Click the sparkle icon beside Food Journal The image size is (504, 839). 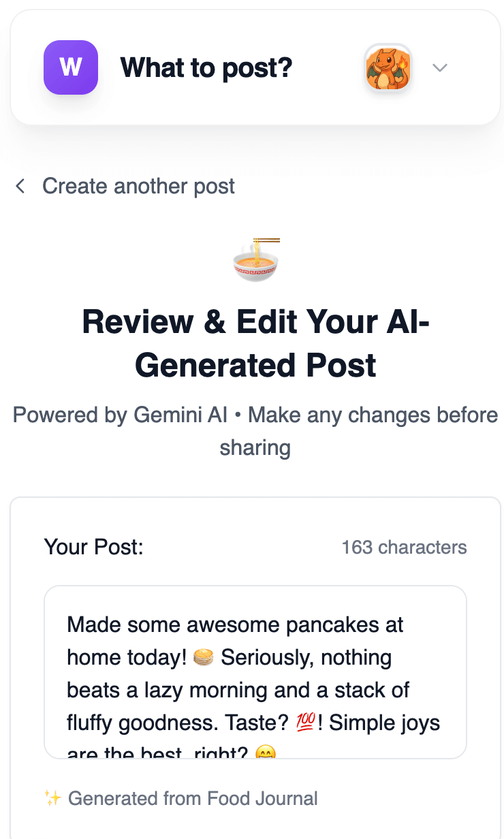click(x=52, y=798)
